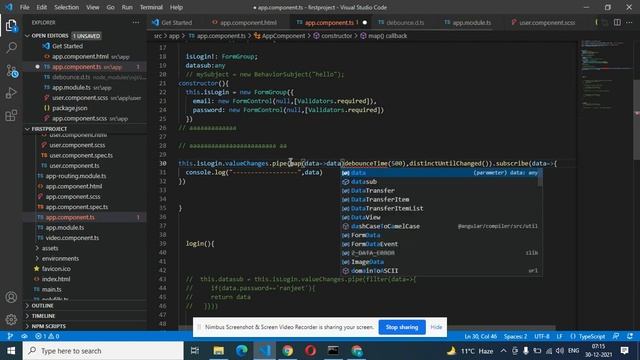Click Spaces: 2 indentation status entry
The image size is (640, 360).
point(515,336)
